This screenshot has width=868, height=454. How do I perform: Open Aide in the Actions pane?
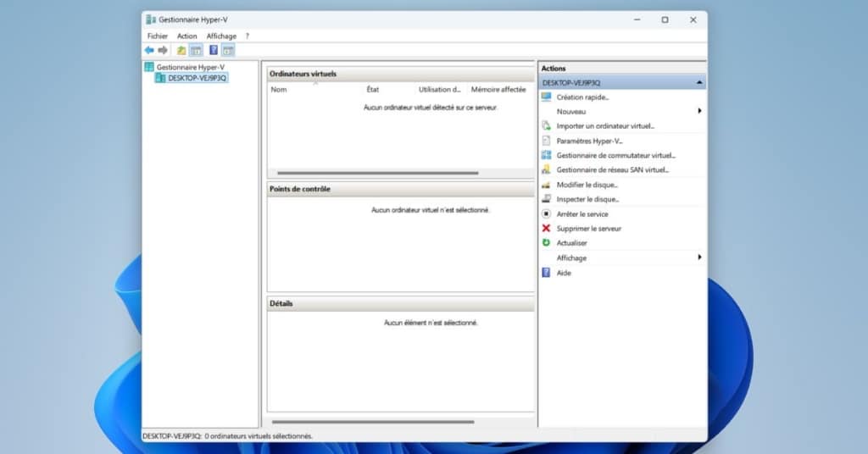pyautogui.click(x=564, y=273)
